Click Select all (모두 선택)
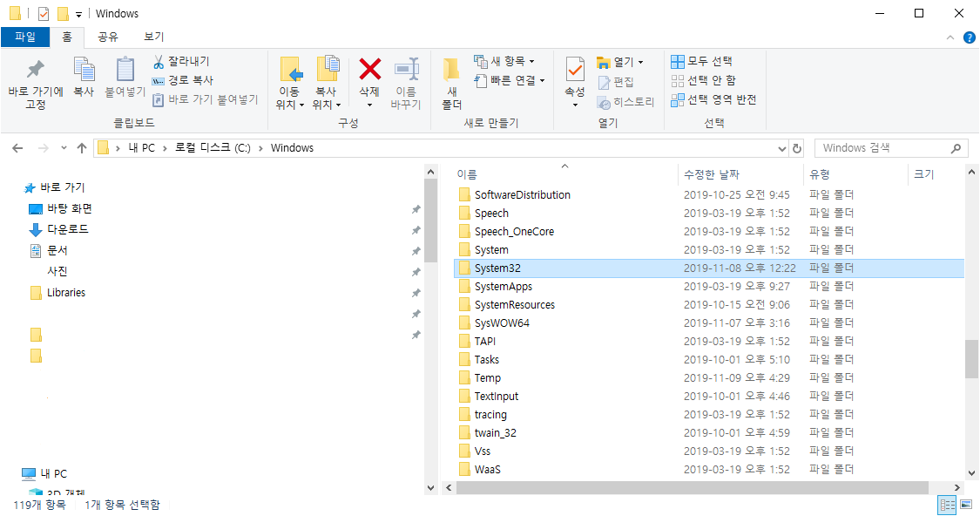Viewport: 980px width, 516px height. point(701,61)
